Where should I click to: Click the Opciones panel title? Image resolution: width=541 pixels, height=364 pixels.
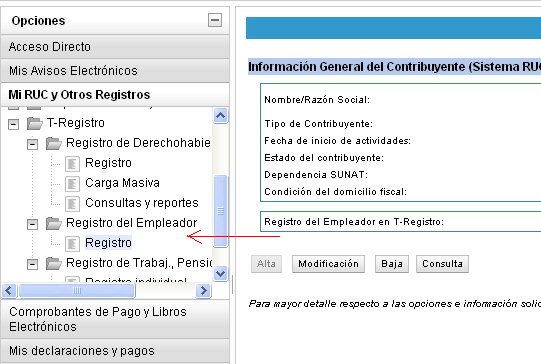point(38,21)
